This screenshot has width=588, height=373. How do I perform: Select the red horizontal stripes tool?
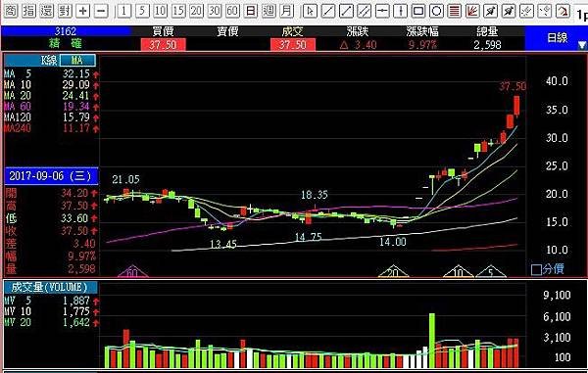pos(455,11)
